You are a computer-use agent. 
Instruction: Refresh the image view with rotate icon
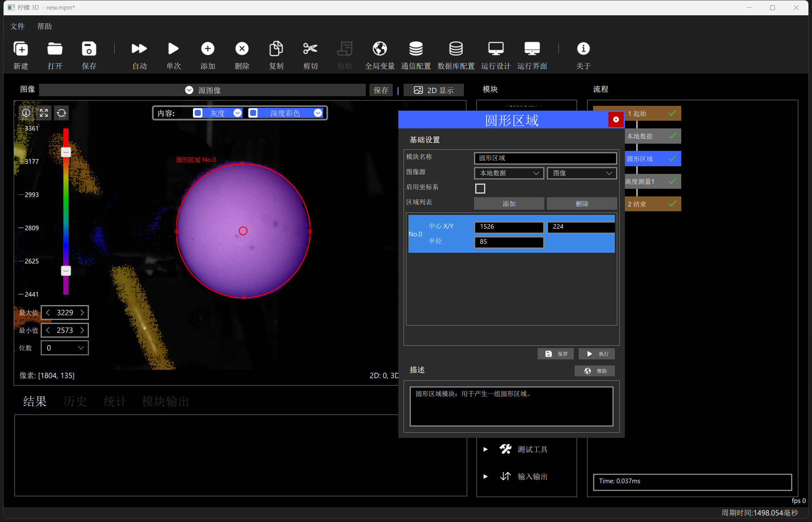[x=62, y=113]
